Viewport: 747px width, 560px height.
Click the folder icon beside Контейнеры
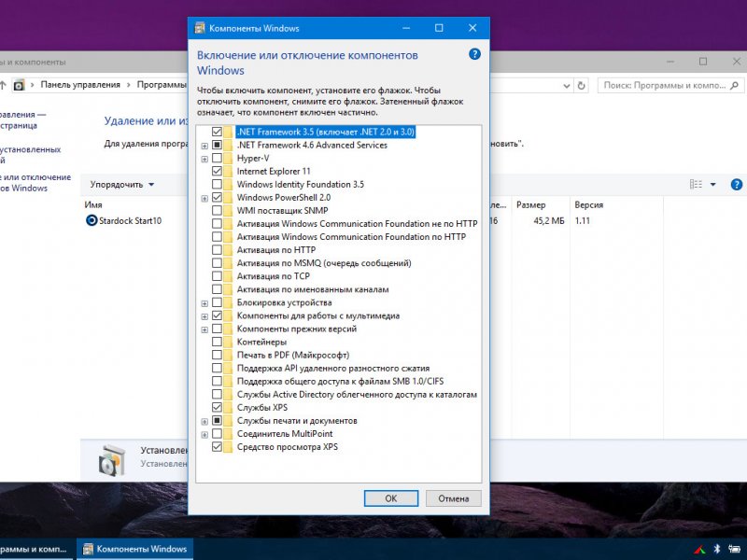(228, 342)
